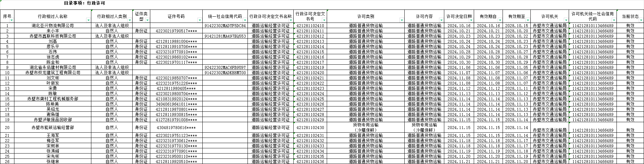The image size is (644, 164).
Task: Click the name cell 刘高
Action: pos(53,41)
